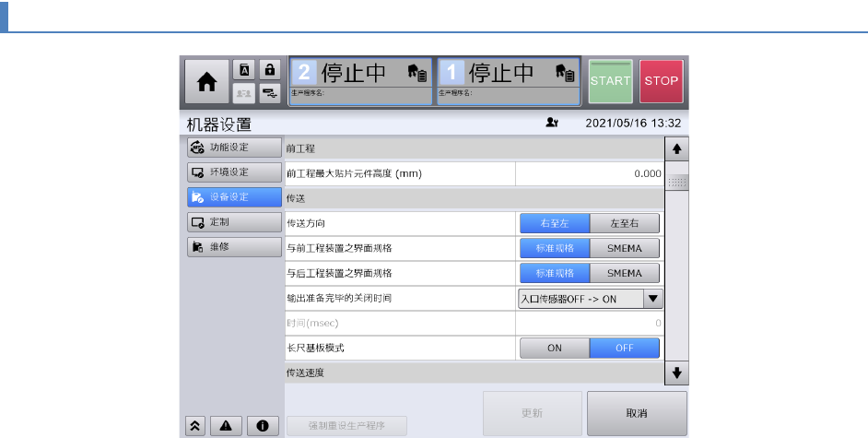Image resolution: width=868 pixels, height=438 pixels.
Task: Click the hand-clipboard icon in lane 1
Action: (x=565, y=73)
